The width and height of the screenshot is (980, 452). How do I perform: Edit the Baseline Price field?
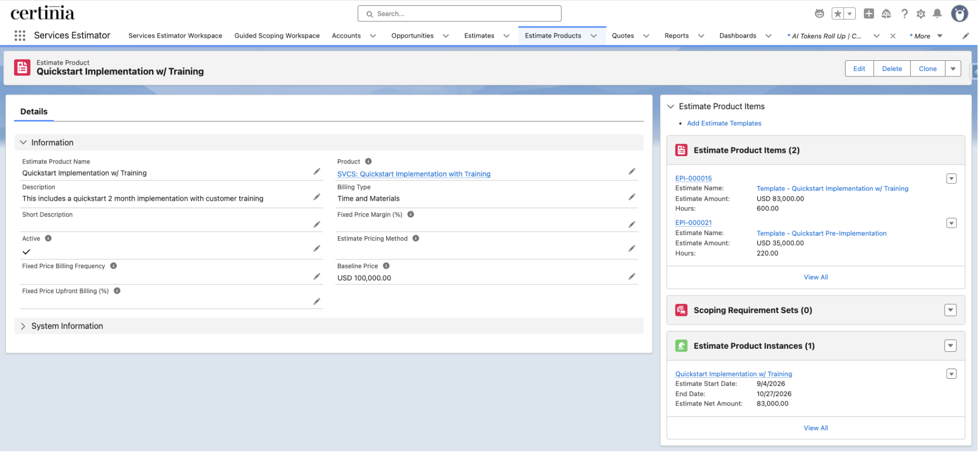(x=632, y=277)
